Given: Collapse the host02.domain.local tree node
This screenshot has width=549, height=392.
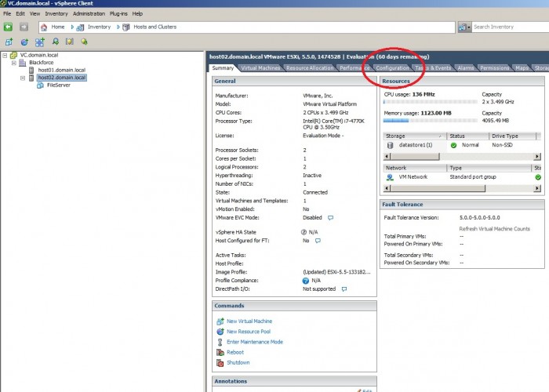Looking at the screenshot, I should click(x=23, y=78).
